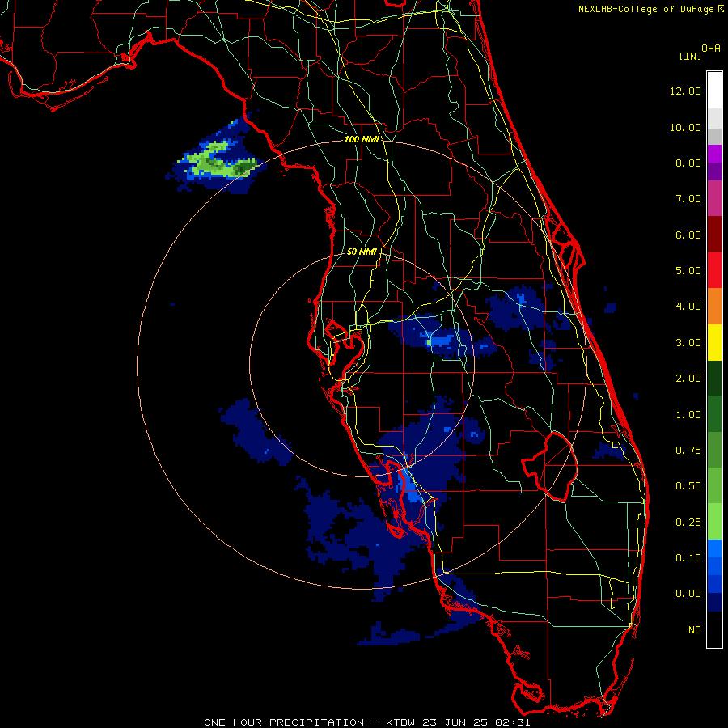Select the yellow swatch beside 3.00
The image size is (728, 728).
(714, 342)
